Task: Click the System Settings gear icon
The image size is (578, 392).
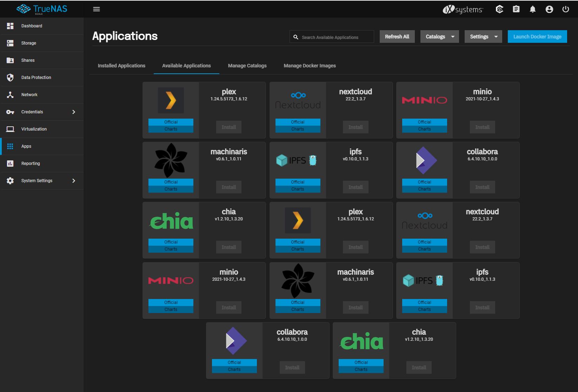Action: pyautogui.click(x=10, y=181)
